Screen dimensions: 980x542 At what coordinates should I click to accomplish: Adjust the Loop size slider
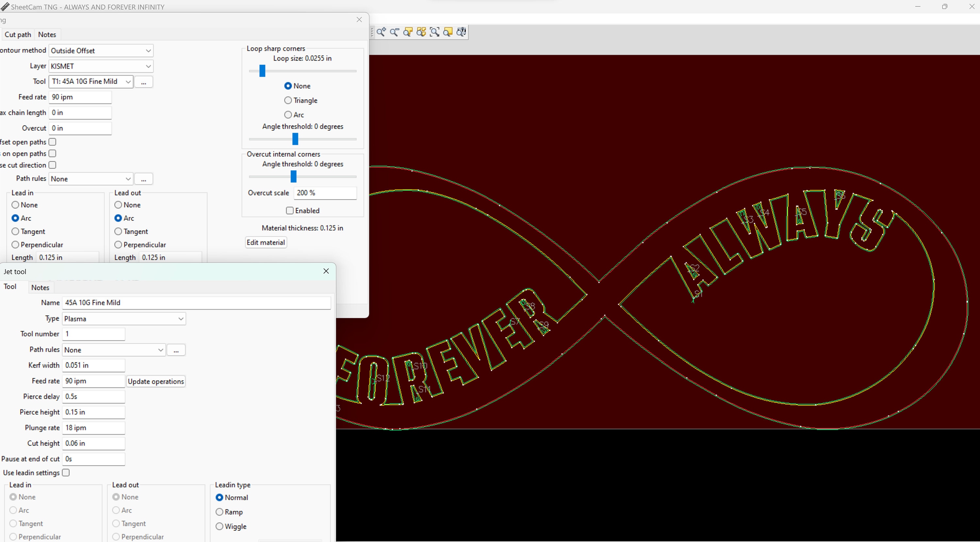click(x=261, y=71)
